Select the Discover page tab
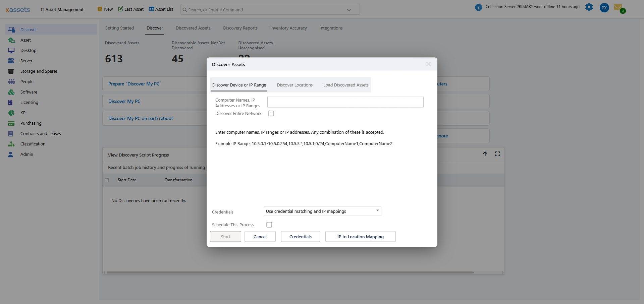This screenshot has height=304, width=644. pos(155,28)
